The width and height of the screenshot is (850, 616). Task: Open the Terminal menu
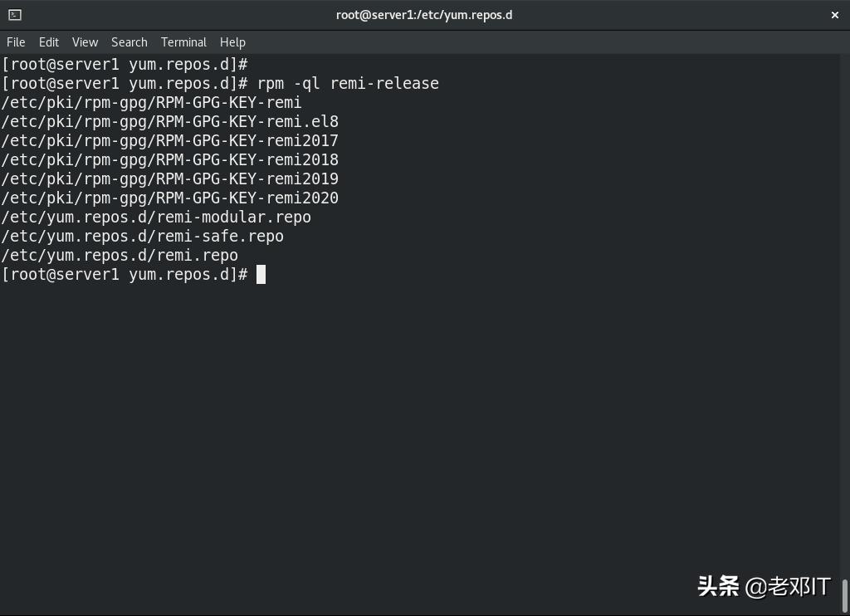point(183,42)
